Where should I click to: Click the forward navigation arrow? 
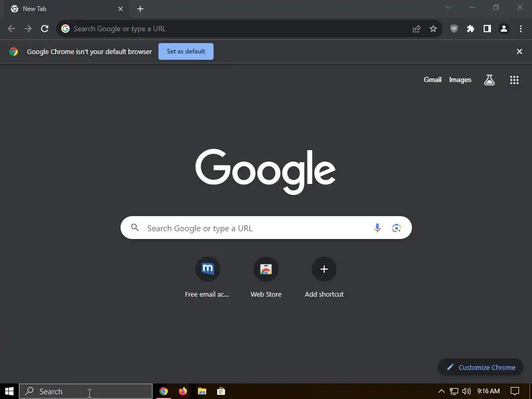tap(28, 29)
